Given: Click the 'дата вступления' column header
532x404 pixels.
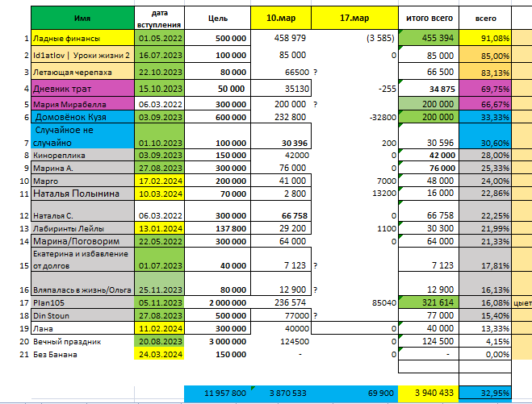Looking at the screenshot, I should click(159, 18).
